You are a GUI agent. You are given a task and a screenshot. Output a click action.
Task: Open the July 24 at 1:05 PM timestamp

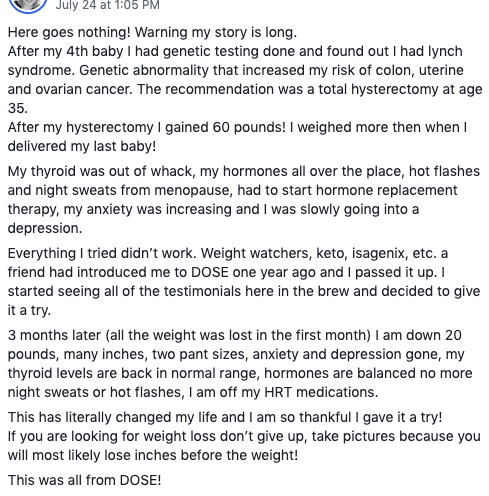[107, 5]
